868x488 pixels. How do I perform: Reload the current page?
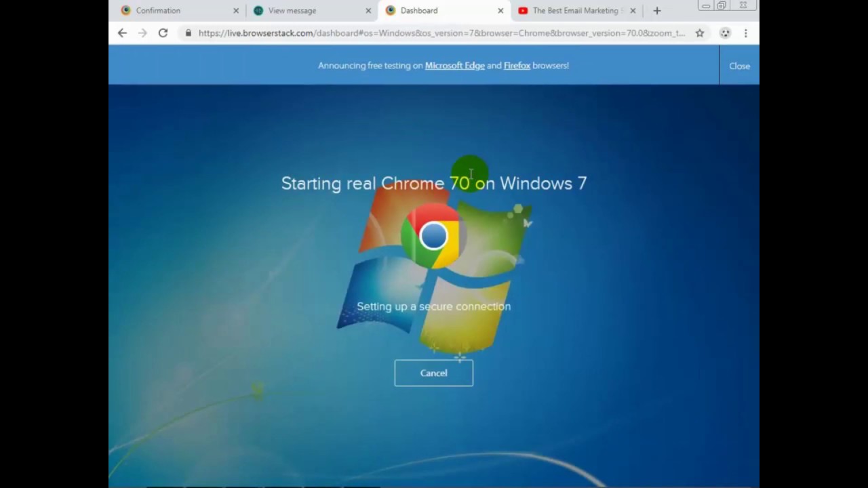click(x=163, y=33)
